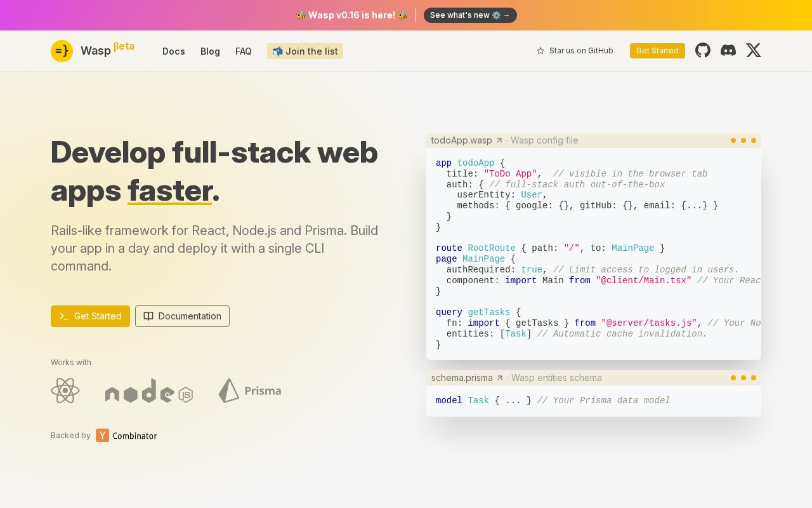Click the Combinator text after Backed by
Screen dimensions: 812x508
pyautogui.click(x=134, y=436)
